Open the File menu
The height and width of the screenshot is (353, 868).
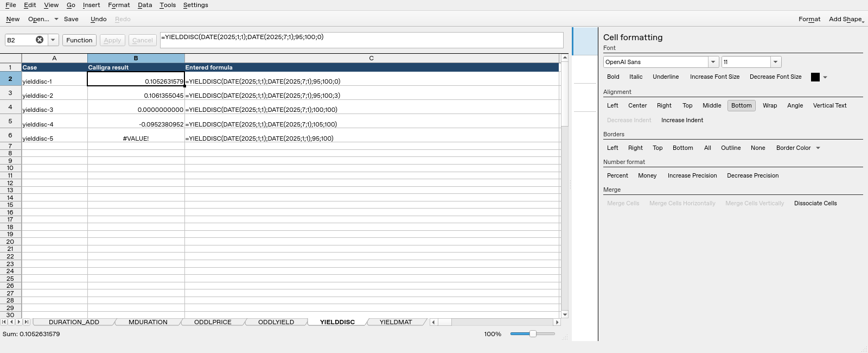pos(10,5)
